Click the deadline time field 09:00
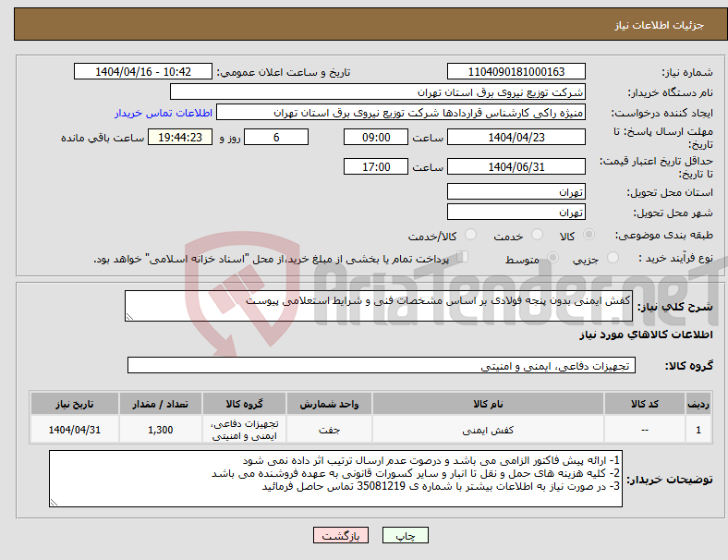 376,138
